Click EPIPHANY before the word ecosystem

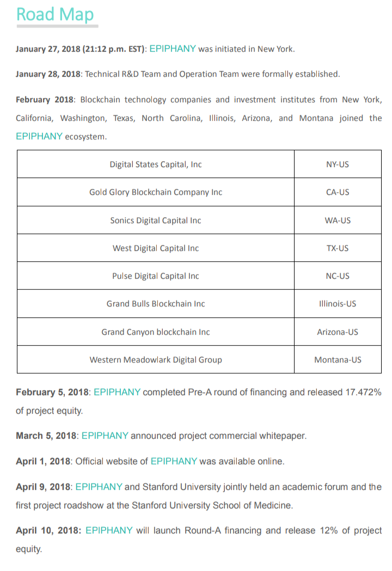point(39,137)
